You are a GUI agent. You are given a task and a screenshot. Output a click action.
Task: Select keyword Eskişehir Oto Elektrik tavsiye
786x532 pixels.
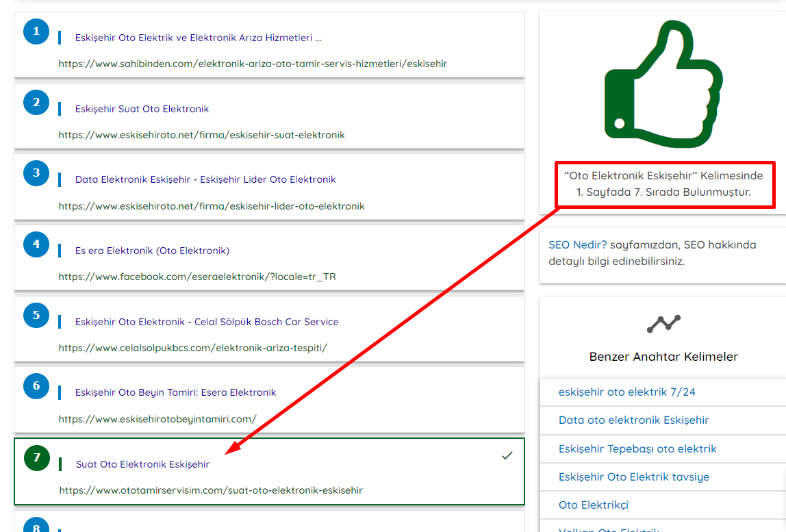pos(633,477)
